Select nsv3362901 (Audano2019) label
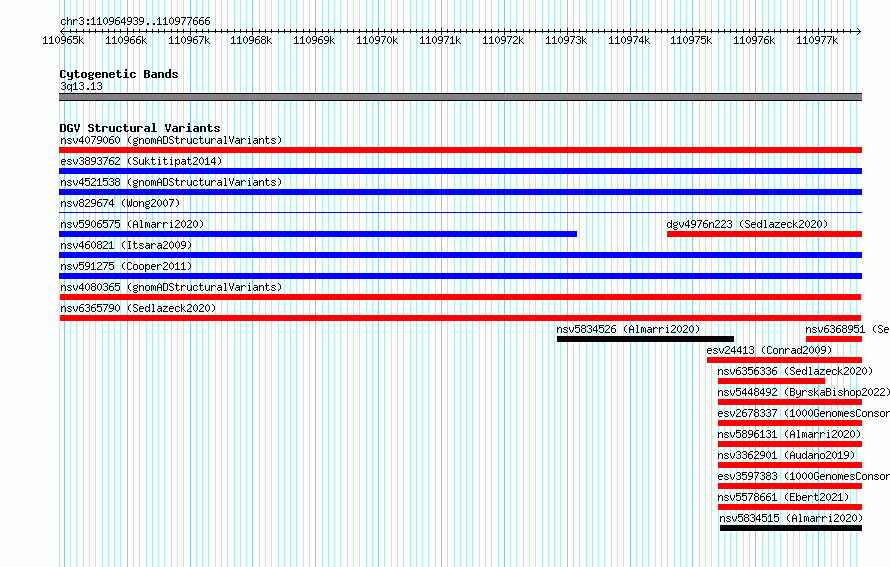Viewport: 890px width, 567px height. 786,455
